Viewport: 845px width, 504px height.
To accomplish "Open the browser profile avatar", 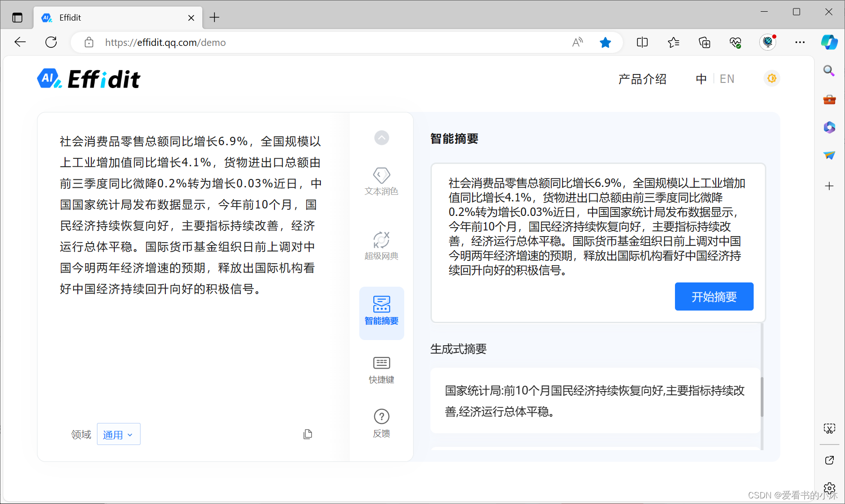I will click(768, 42).
